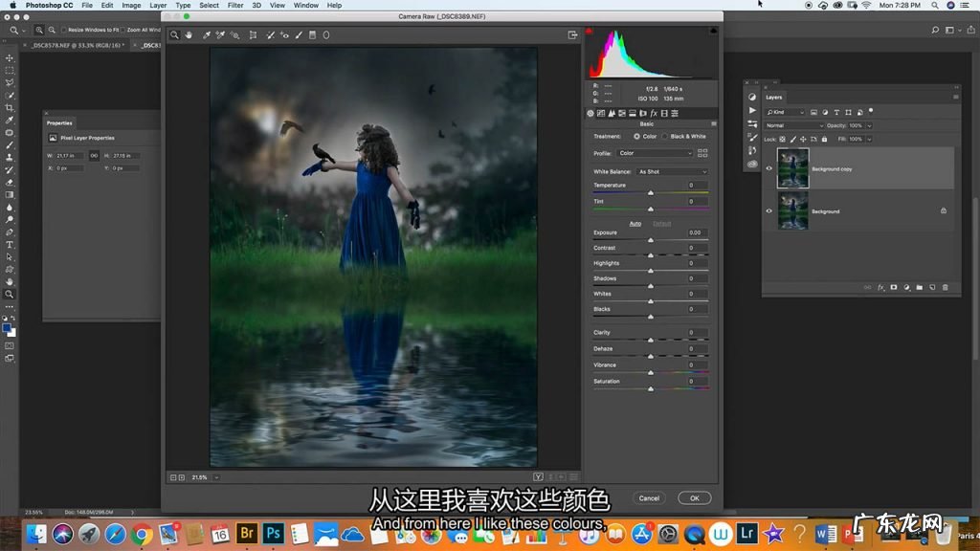Viewport: 980px width, 551px height.
Task: Open the Window menu
Action: coord(305,5)
